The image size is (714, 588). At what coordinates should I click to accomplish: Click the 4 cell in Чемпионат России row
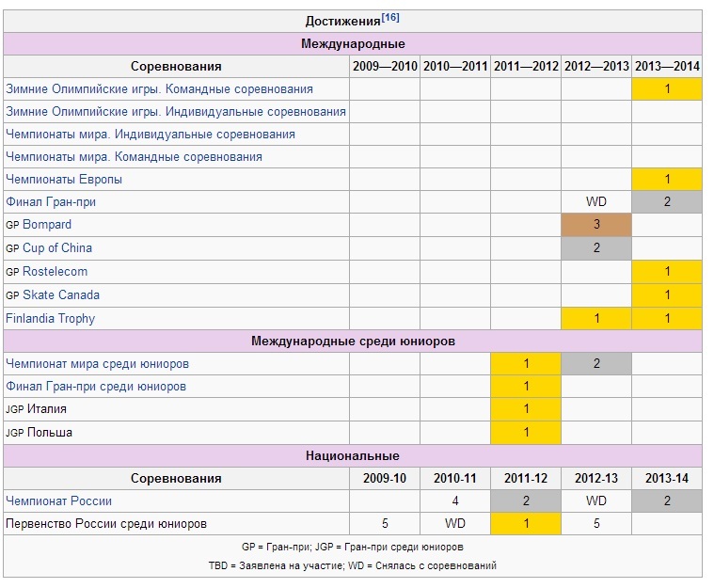pyautogui.click(x=455, y=501)
